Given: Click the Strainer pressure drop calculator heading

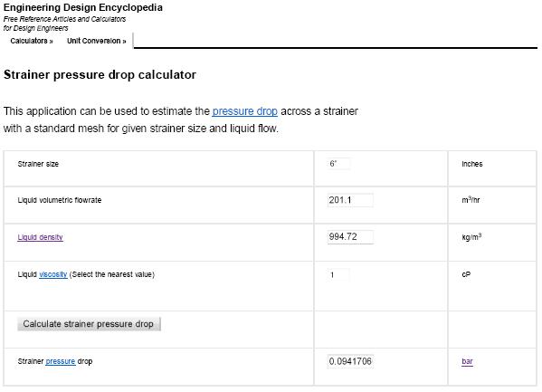Looking at the screenshot, I should click(x=100, y=74).
